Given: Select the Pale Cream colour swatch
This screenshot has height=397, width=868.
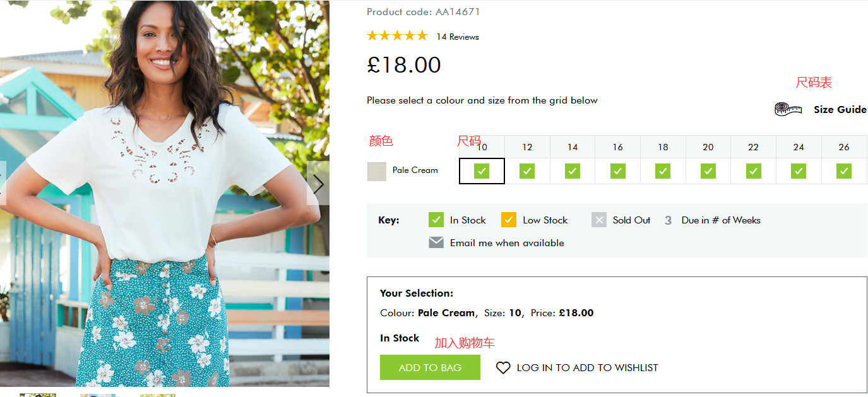Looking at the screenshot, I should click(x=377, y=171).
